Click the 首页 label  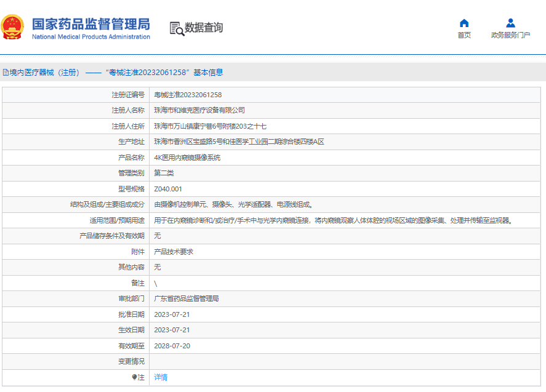[x=464, y=35]
